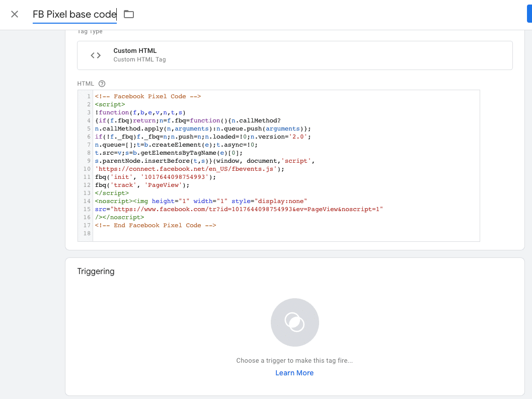
Task: Close the tag editor with the X
Action: pos(15,14)
